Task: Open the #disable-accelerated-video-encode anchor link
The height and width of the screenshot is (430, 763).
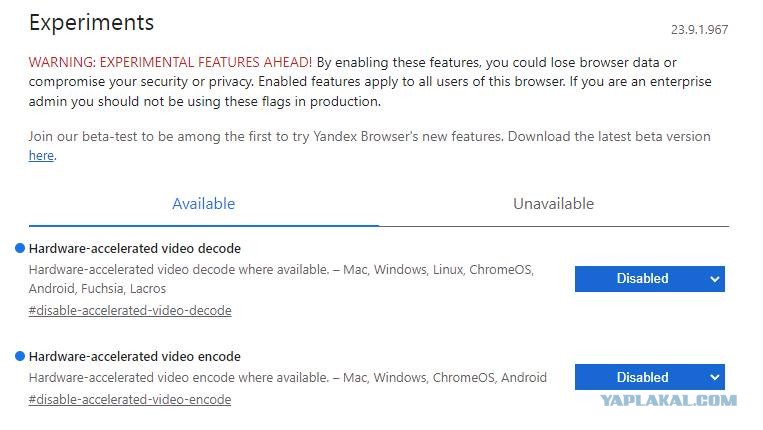Action: [130, 399]
